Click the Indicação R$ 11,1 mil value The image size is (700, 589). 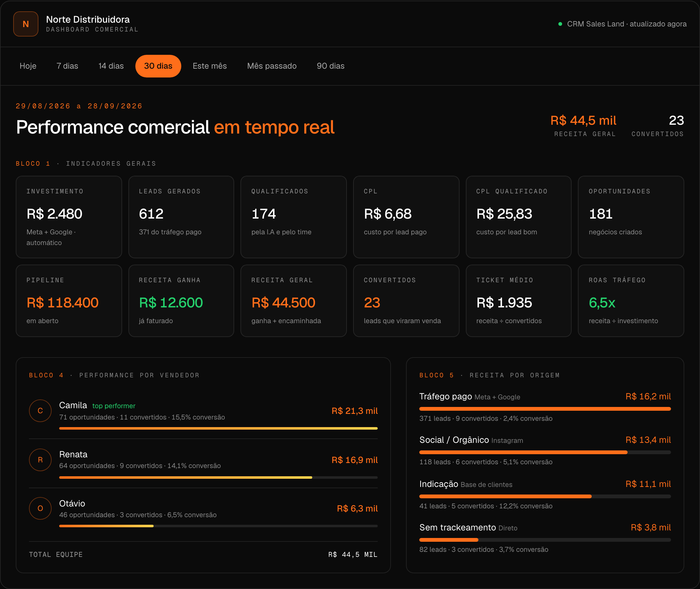point(648,484)
